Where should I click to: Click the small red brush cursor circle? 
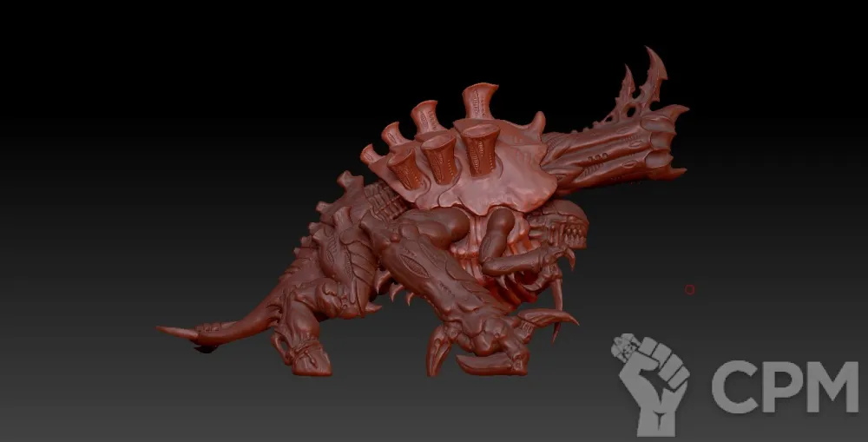(689, 289)
